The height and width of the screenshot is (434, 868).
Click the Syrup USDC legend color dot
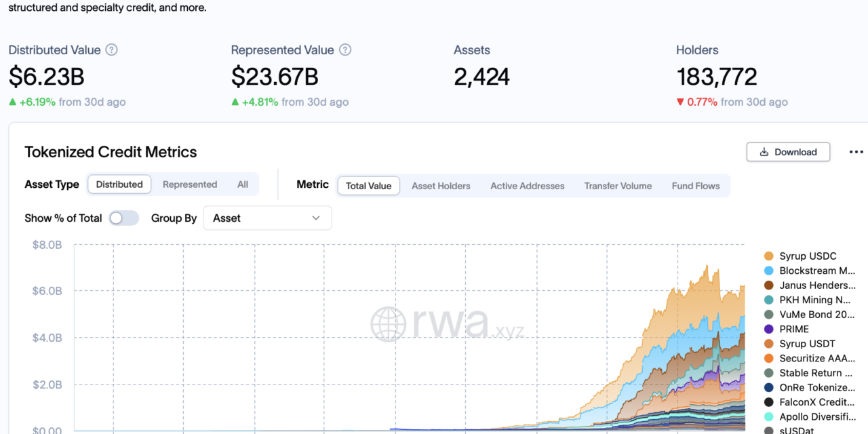click(x=769, y=256)
